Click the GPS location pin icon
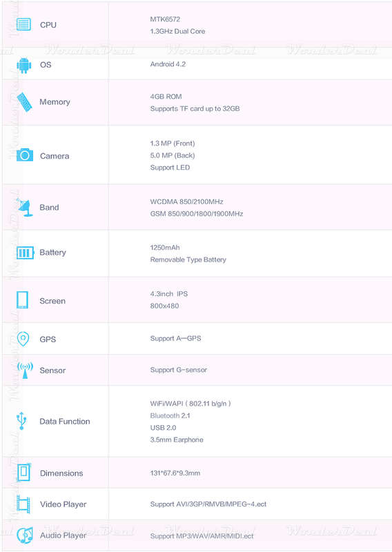Screen dimensions: 392x552 tap(23, 339)
